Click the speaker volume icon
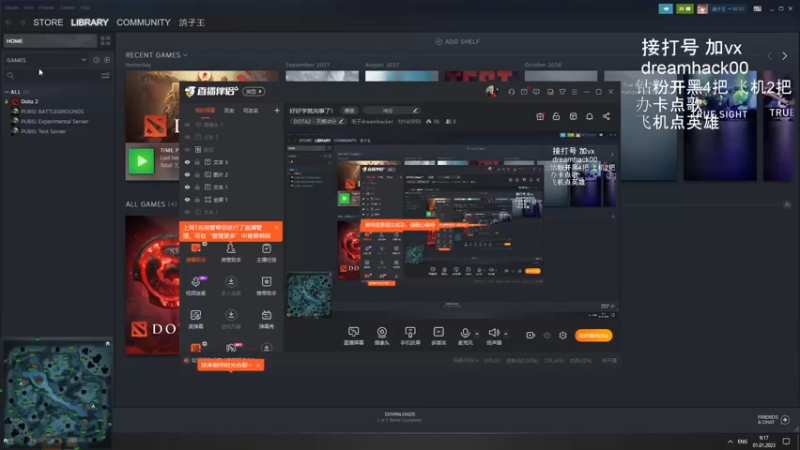800x450 pixels. coord(493,333)
